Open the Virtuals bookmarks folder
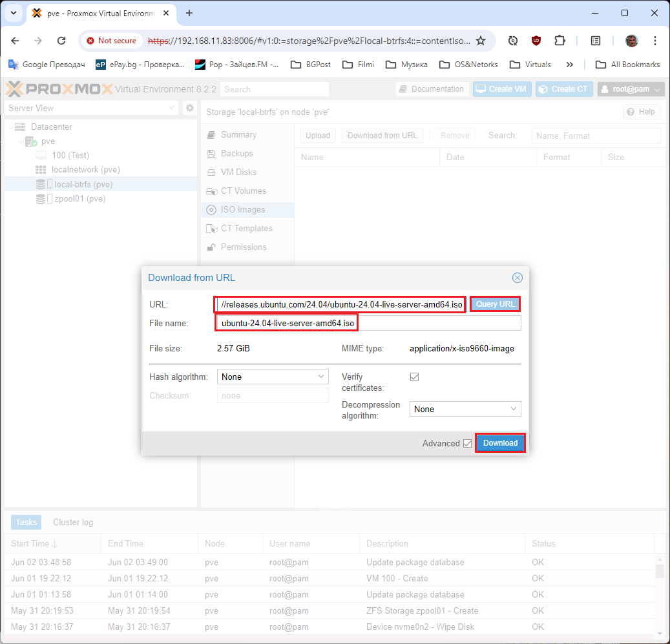This screenshot has width=670, height=644. pyautogui.click(x=530, y=65)
